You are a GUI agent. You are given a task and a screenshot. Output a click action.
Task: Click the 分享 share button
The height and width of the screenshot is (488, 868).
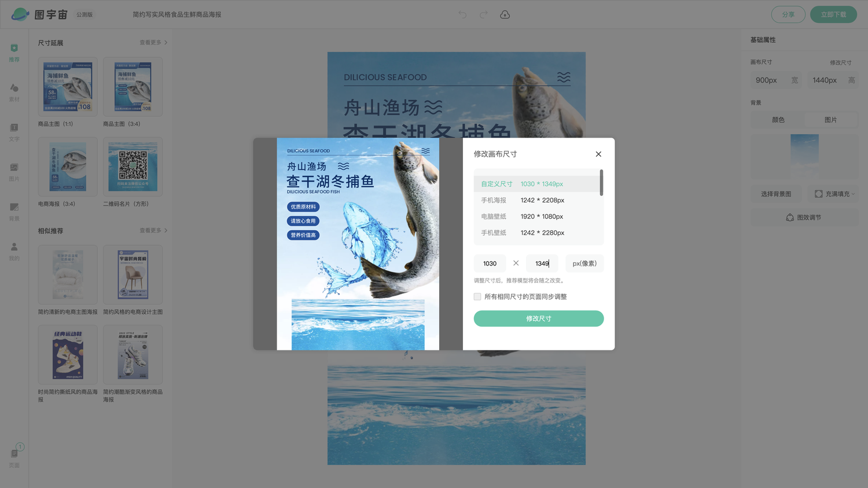(788, 14)
